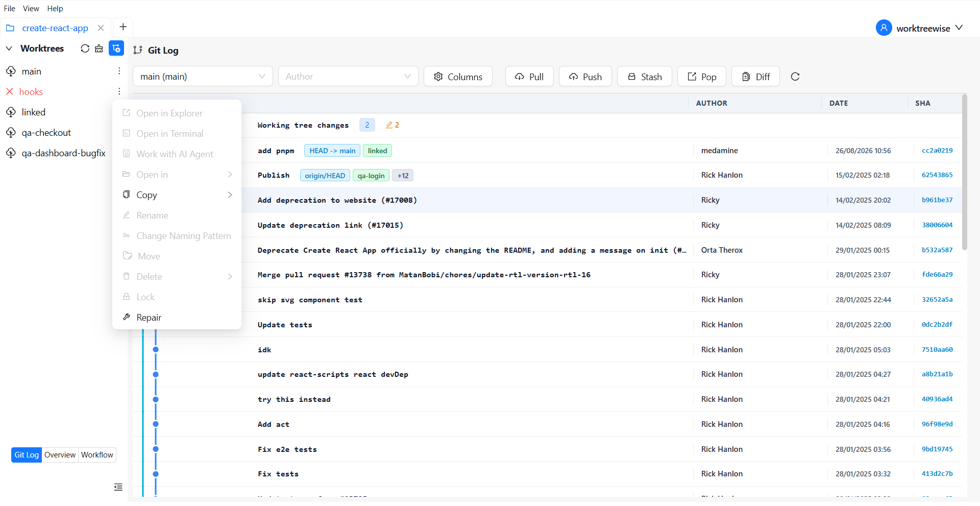Open commit SHA b961be37
The image size is (980, 506).
937,200
